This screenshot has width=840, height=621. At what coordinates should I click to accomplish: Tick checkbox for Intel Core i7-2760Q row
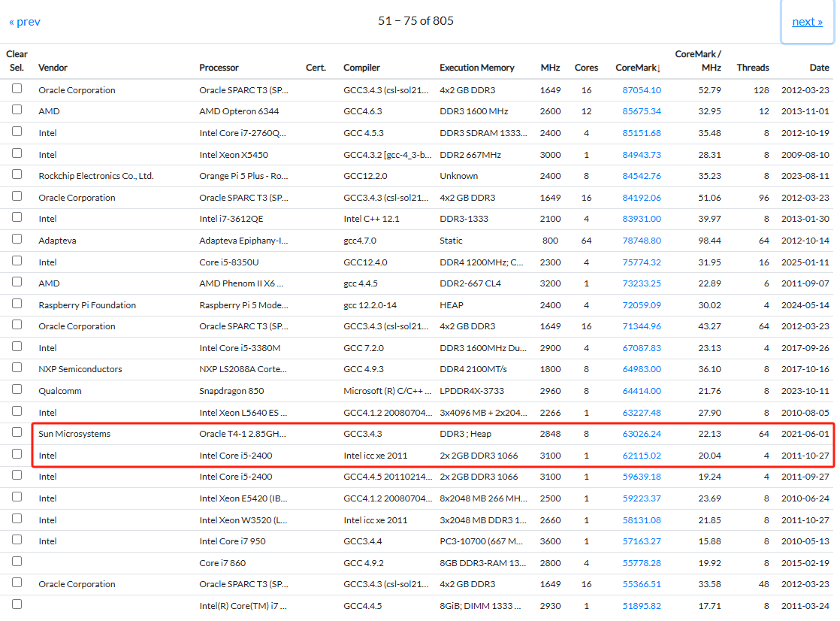17,132
